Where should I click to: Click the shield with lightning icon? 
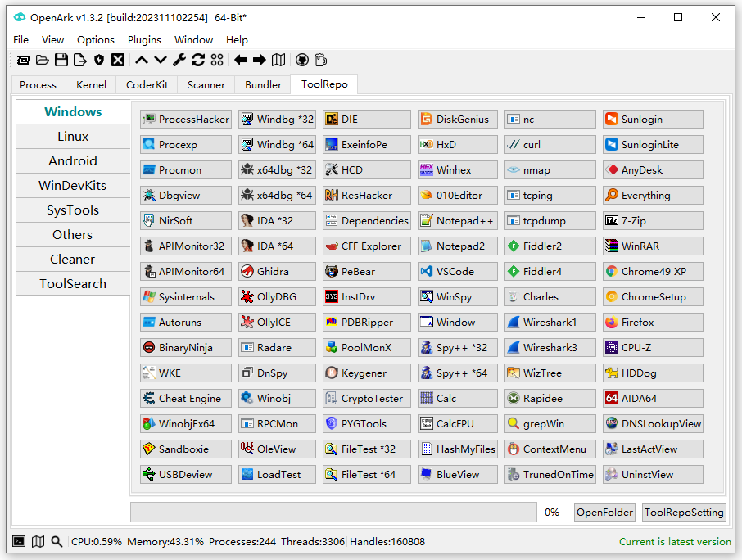coord(99,60)
